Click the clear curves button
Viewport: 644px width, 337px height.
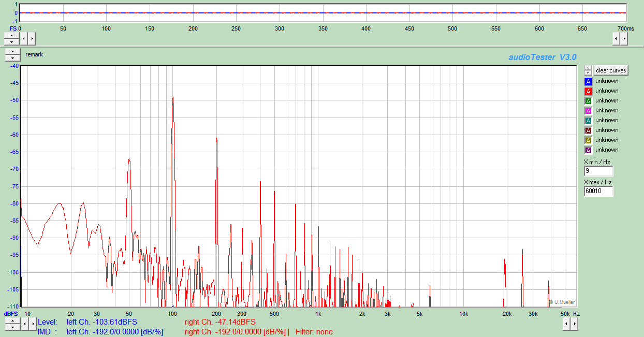click(x=611, y=70)
